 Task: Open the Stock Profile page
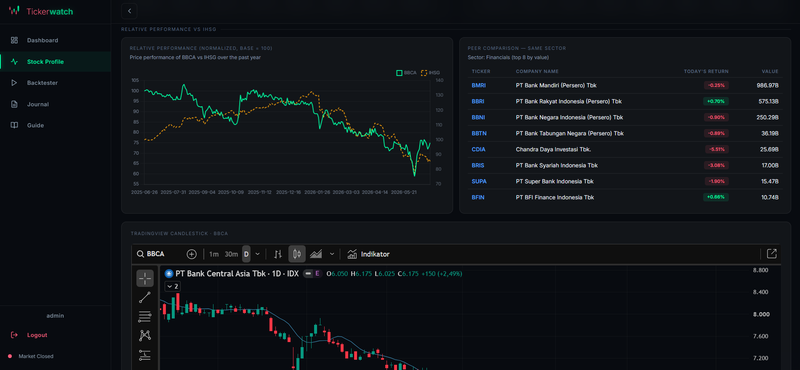coord(55,62)
